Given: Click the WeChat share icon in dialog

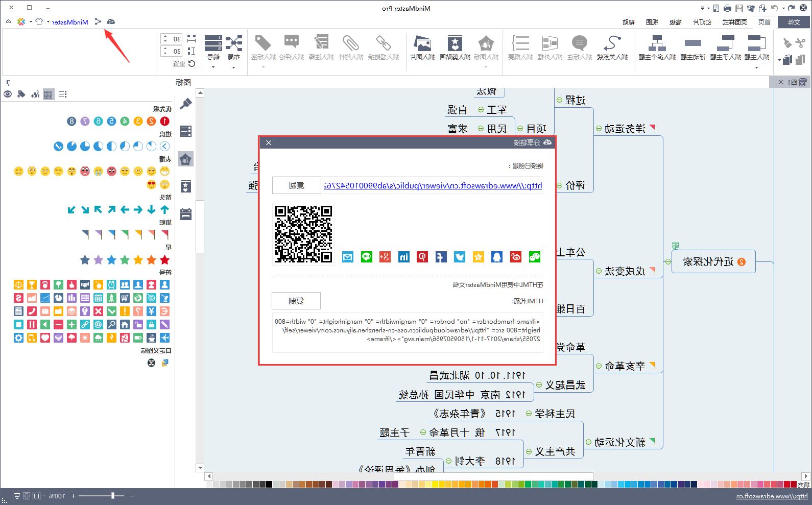Looking at the screenshot, I should (x=535, y=257).
